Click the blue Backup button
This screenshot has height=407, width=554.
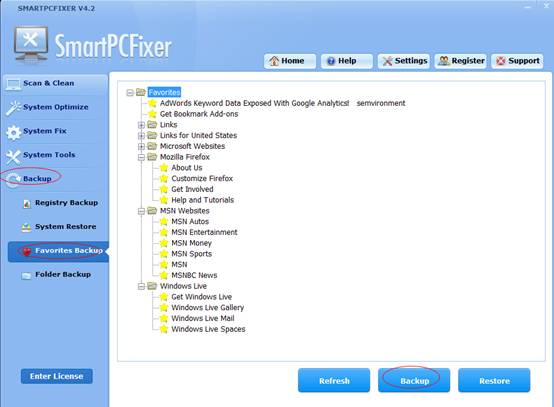click(x=414, y=381)
